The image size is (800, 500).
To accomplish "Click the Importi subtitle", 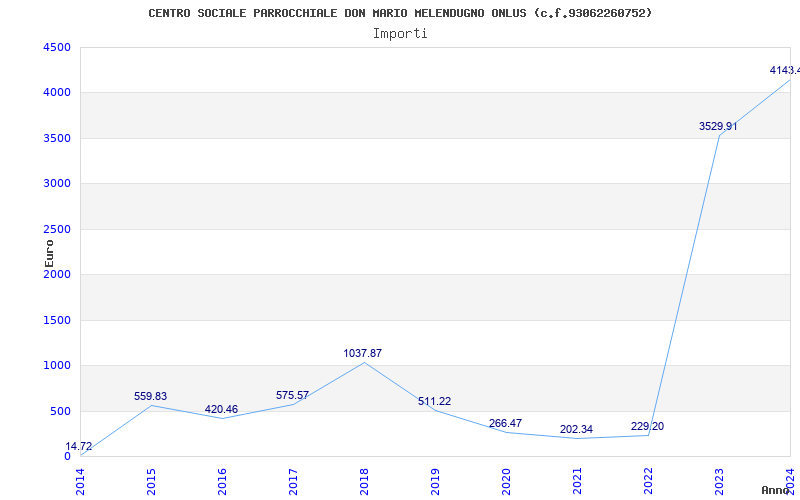I will point(400,34).
